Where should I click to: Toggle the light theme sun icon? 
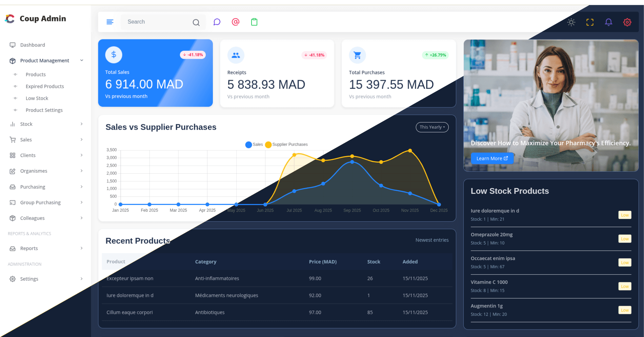571,22
